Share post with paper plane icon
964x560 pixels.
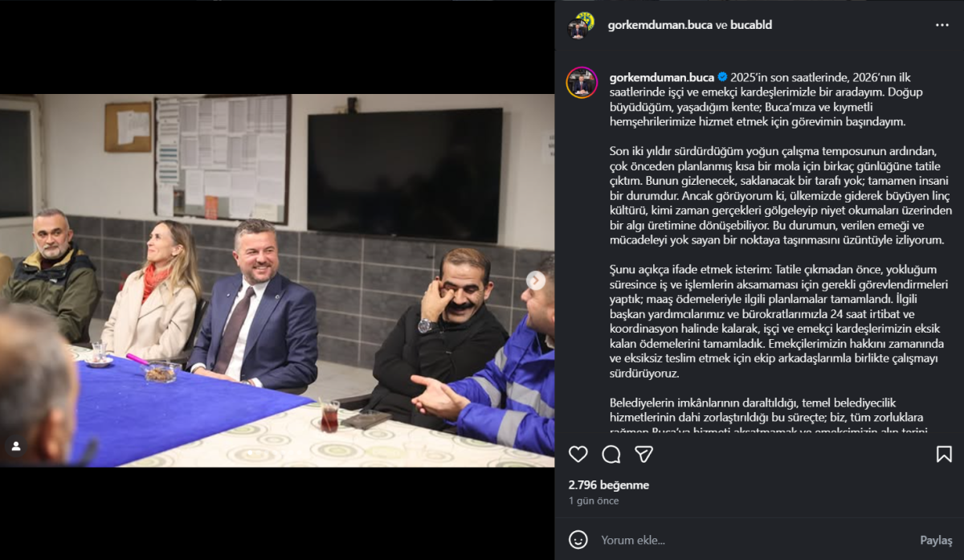click(x=643, y=455)
